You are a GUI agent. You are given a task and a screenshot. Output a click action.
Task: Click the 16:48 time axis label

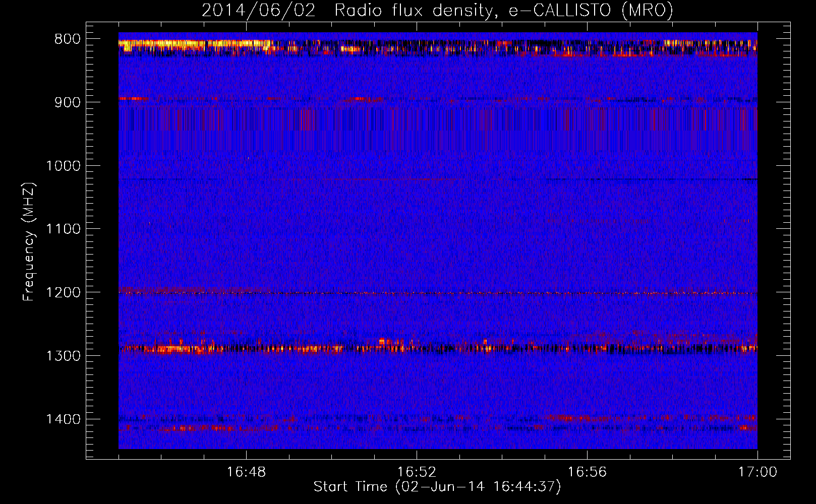(246, 472)
